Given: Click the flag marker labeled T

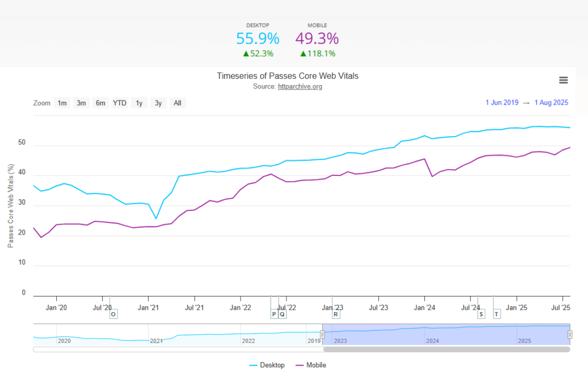Looking at the screenshot, I should point(496,314).
